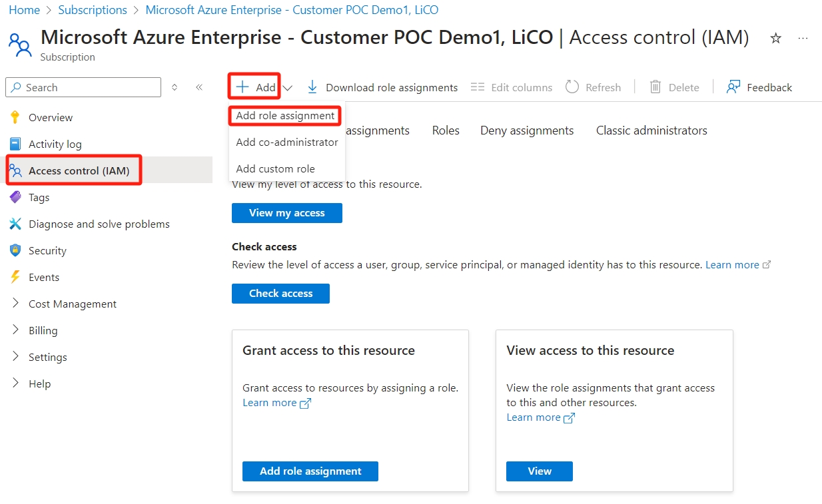
Task: Expand the Cost Management section
Action: point(16,304)
